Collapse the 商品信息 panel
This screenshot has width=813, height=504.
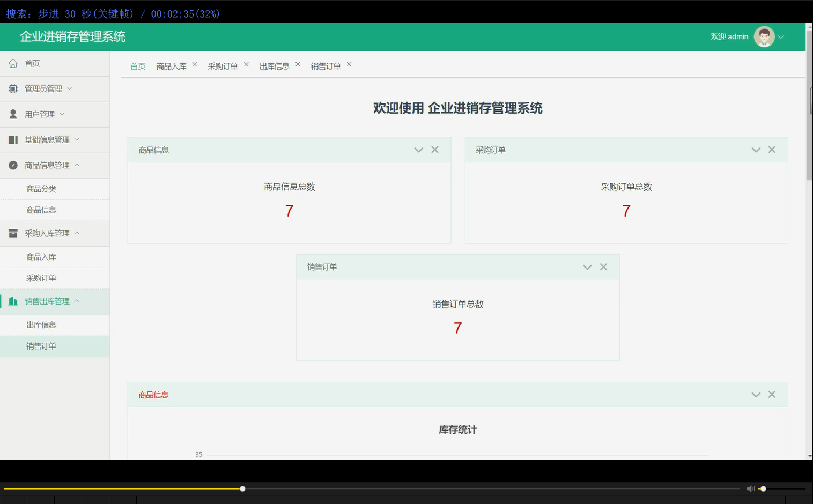point(418,150)
